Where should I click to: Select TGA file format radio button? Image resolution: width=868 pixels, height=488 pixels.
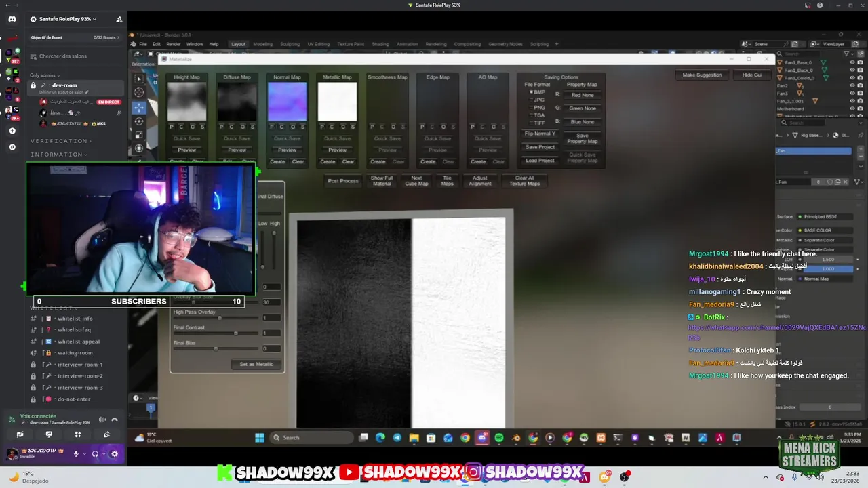pos(531,115)
